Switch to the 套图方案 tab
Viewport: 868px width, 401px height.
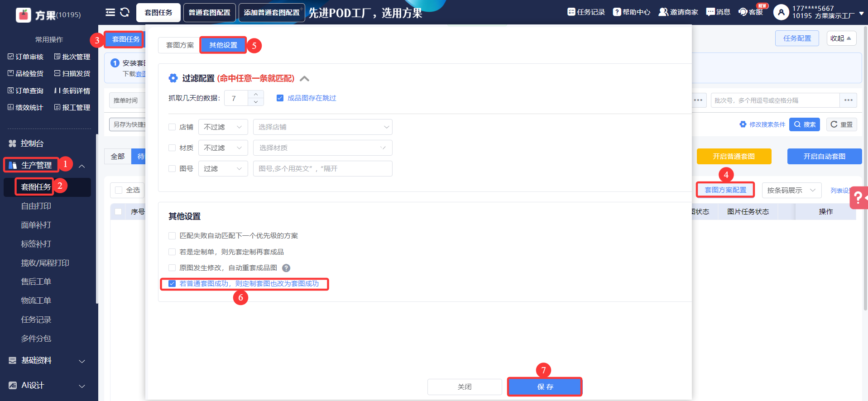pyautogui.click(x=180, y=45)
